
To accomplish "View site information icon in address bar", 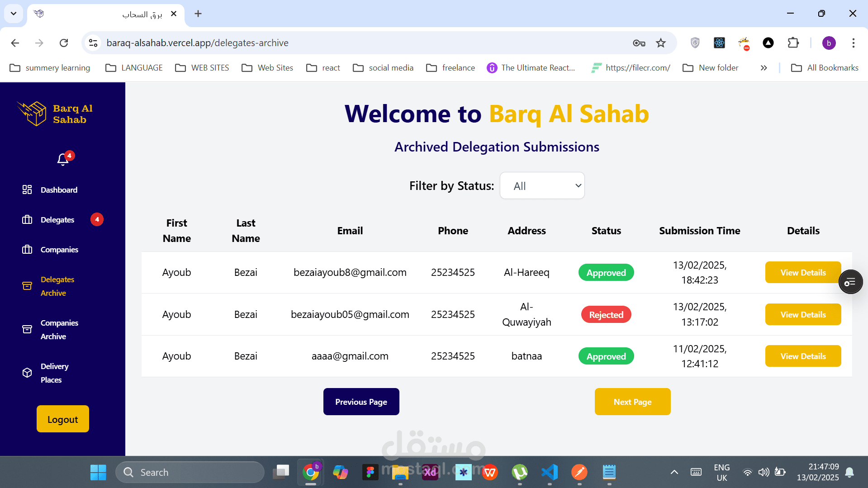I will tap(93, 43).
